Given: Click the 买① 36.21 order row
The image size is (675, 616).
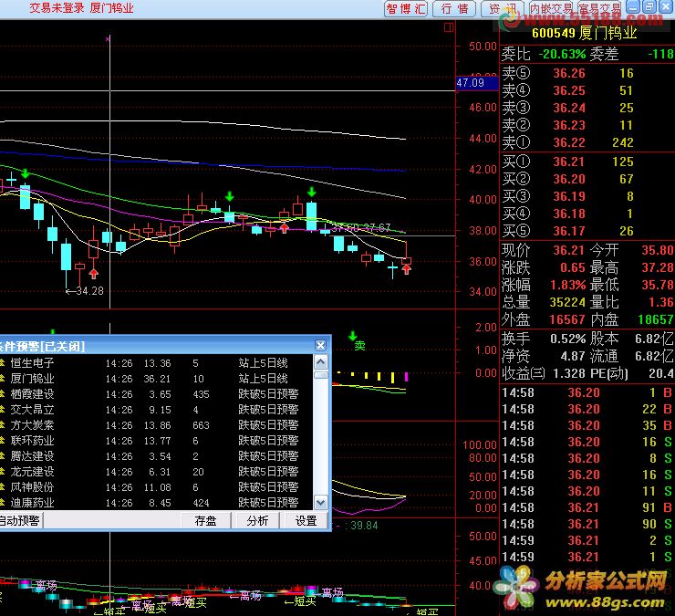Looking at the screenshot, I should [x=587, y=162].
